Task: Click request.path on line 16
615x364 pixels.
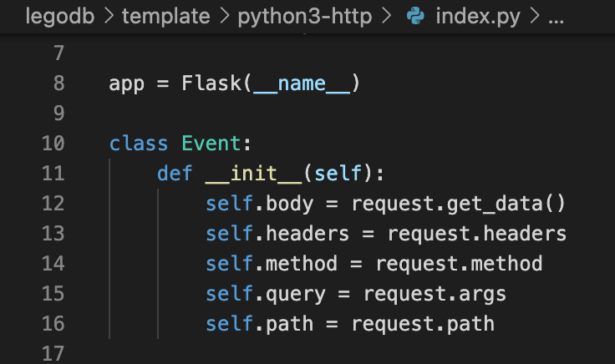Action: click(423, 323)
